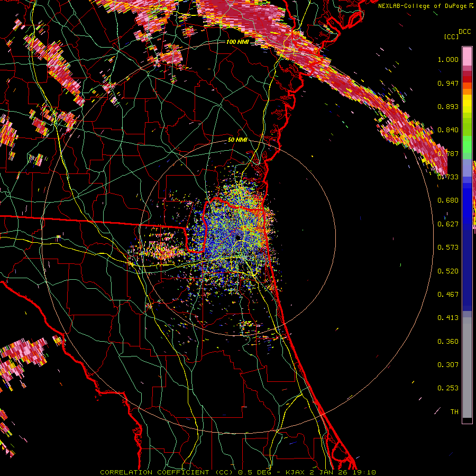Click the dark navy color bar segment
This screenshot has width=476, height=476.
467,270
